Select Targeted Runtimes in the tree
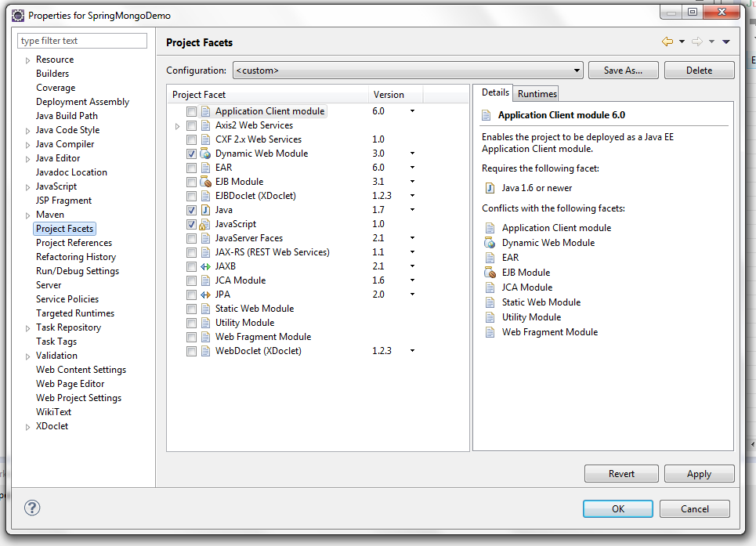Image resolution: width=756 pixels, height=546 pixels. (74, 313)
